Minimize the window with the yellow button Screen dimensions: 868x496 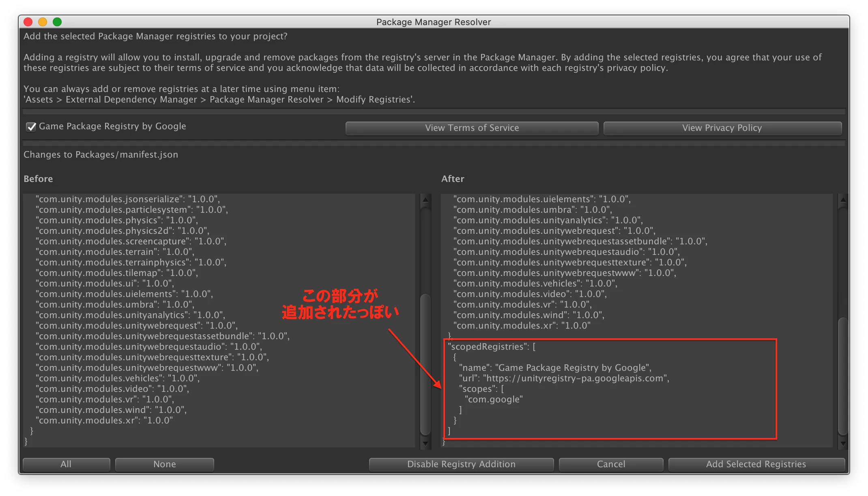[43, 22]
